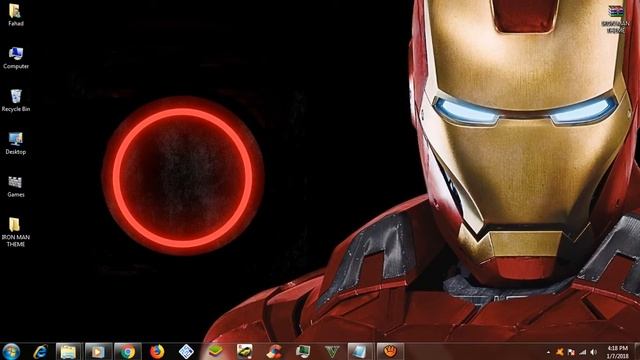Click the Show desktop button
The width and height of the screenshot is (640, 360).
pos(637,351)
